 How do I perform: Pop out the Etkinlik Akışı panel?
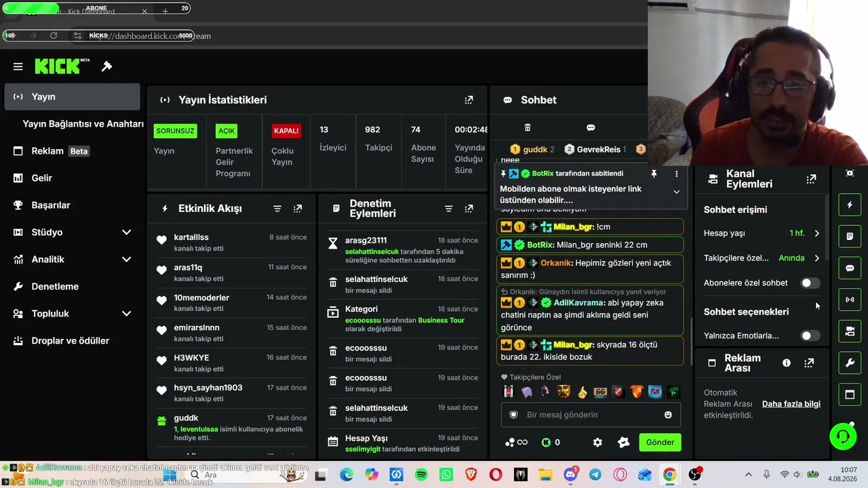(x=298, y=209)
